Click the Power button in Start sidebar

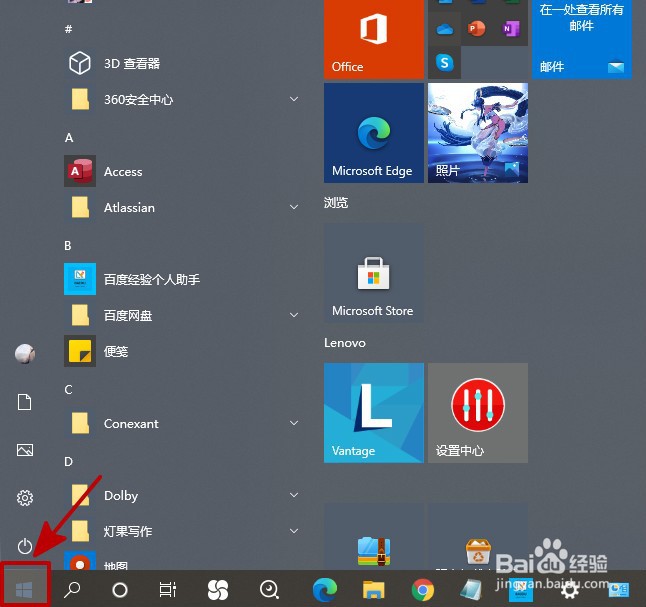point(25,546)
